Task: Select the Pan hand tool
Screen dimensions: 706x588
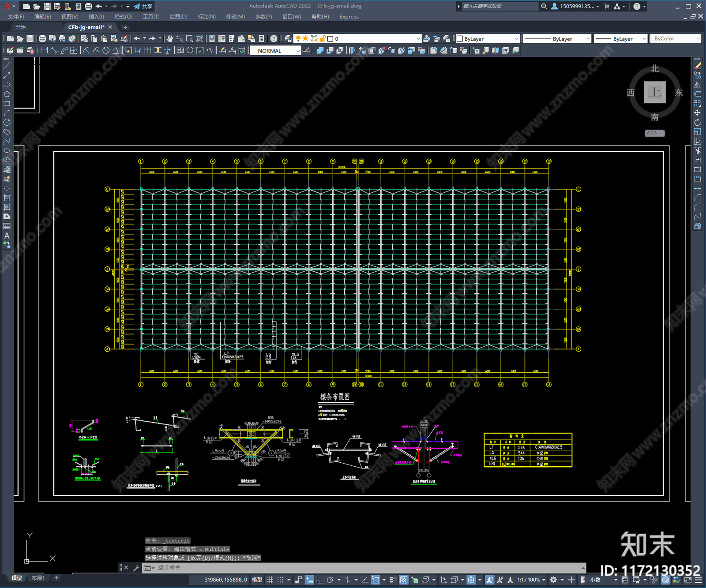Action: 170,39
